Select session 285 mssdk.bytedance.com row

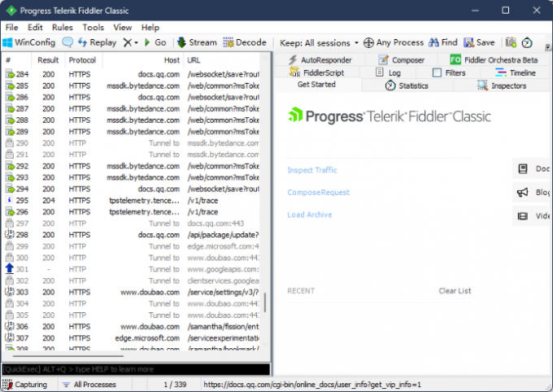click(x=132, y=86)
